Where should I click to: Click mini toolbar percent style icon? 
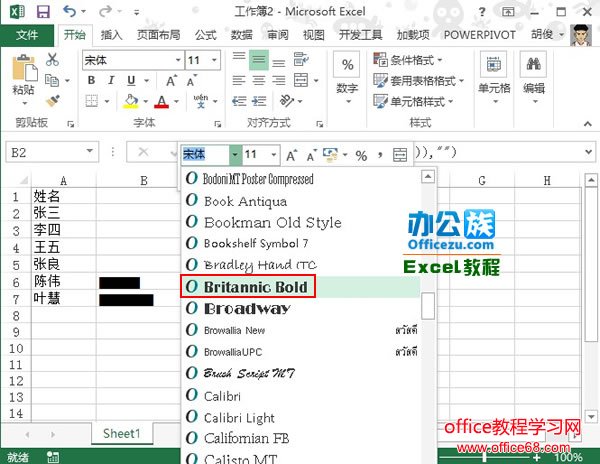pos(361,155)
